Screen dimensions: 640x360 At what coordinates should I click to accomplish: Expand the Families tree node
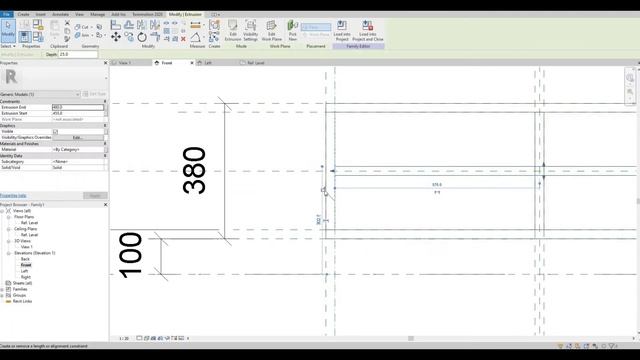coord(2,289)
